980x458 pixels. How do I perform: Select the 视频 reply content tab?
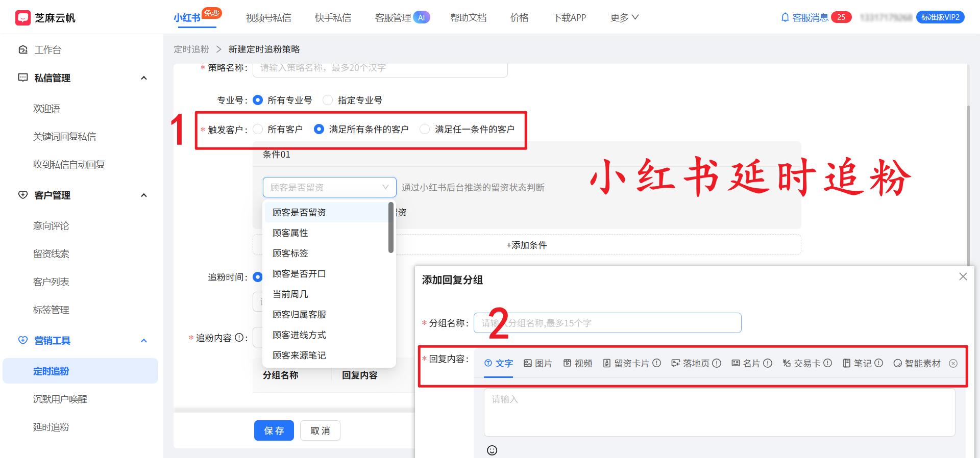pyautogui.click(x=578, y=363)
